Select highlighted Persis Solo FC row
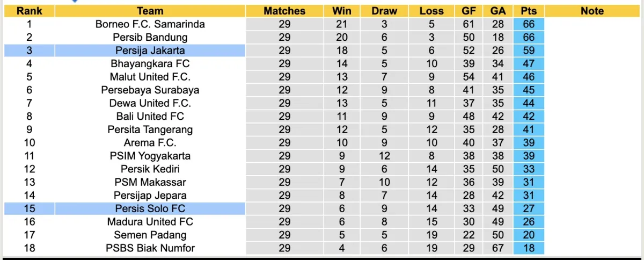This screenshot has width=644, height=260. point(150,208)
